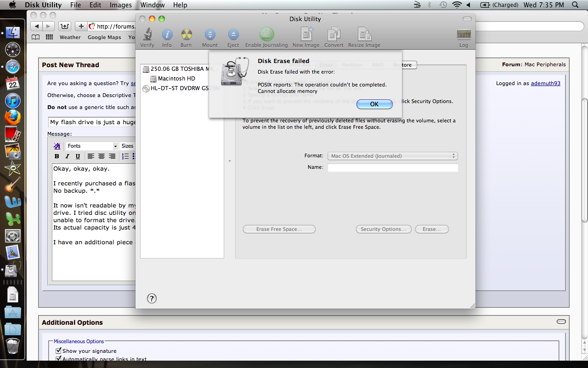The width and height of the screenshot is (588, 368).
Task: Show all bookmarks book icon in Safari
Action: pyautogui.click(x=35, y=37)
